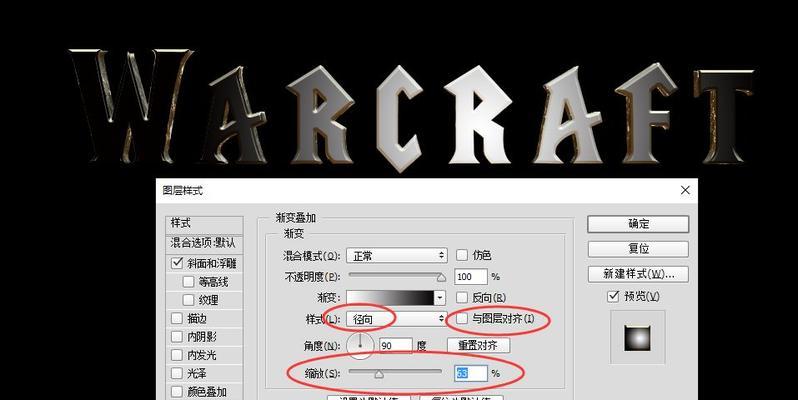Click the 缩放 percentage field

point(471,374)
